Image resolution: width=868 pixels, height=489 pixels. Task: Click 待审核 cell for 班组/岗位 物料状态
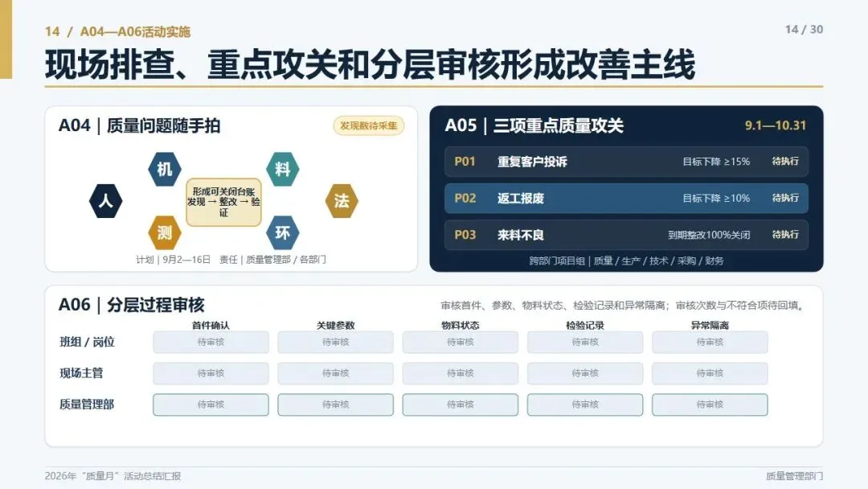point(461,343)
